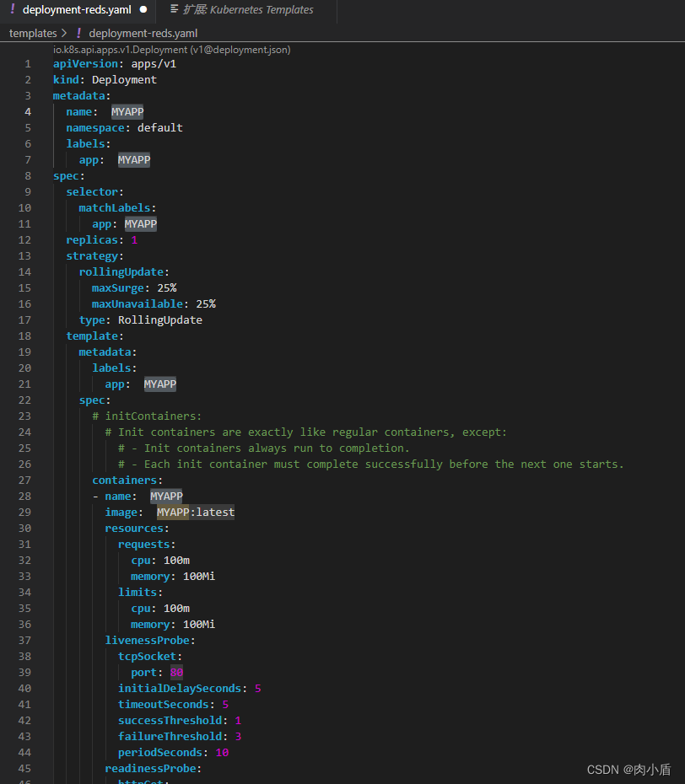The image size is (685, 784).
Task: Click unsaved dot on deployment-reds.yaml tab
Action: [x=143, y=9]
